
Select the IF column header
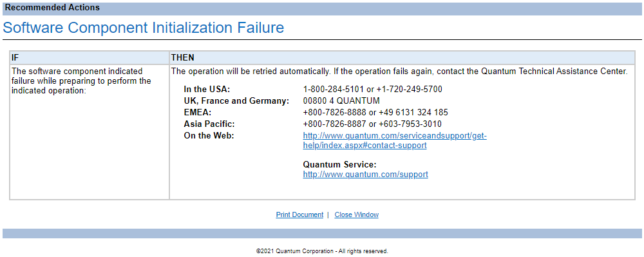[89, 57]
